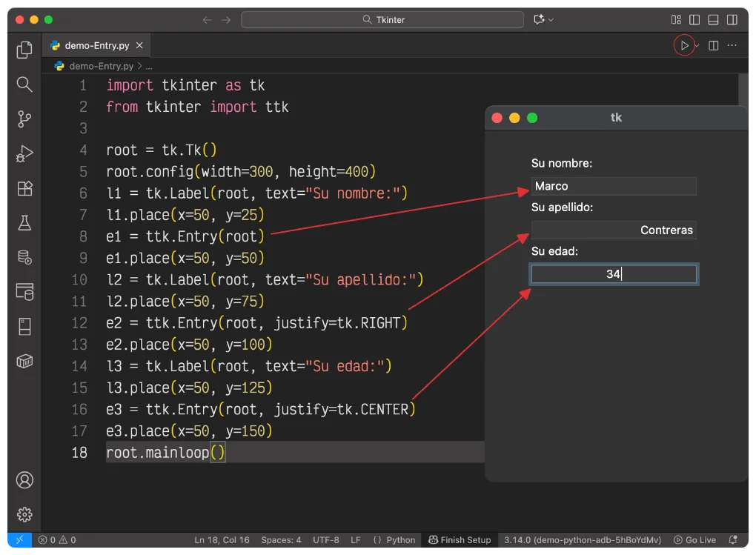
Task: Click Go Live in the status bar
Action: coord(695,540)
